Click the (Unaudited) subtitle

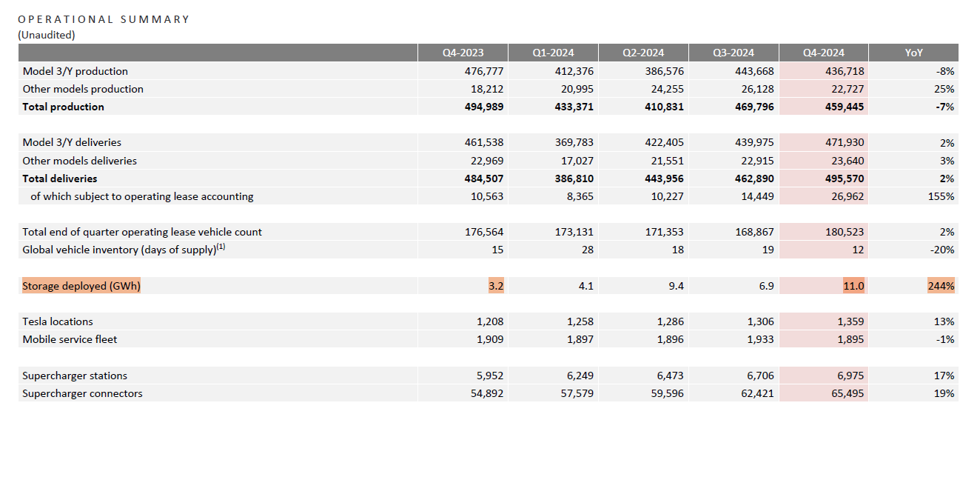click(47, 35)
